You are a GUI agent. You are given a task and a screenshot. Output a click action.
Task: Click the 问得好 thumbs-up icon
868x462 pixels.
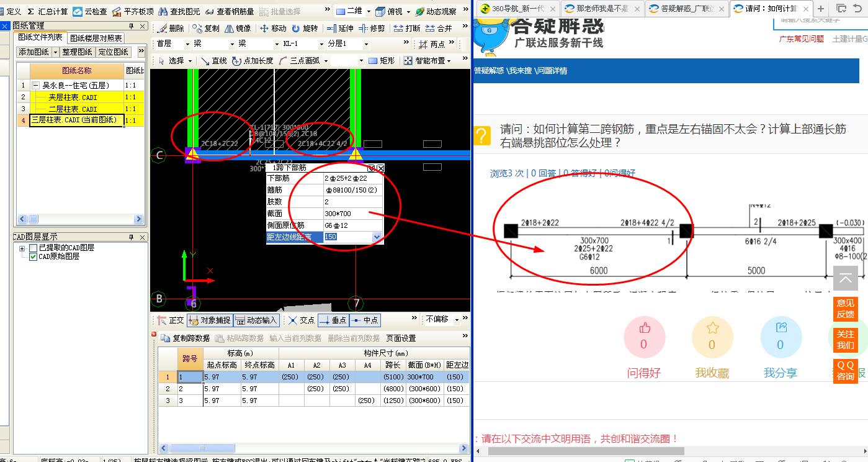tap(644, 337)
